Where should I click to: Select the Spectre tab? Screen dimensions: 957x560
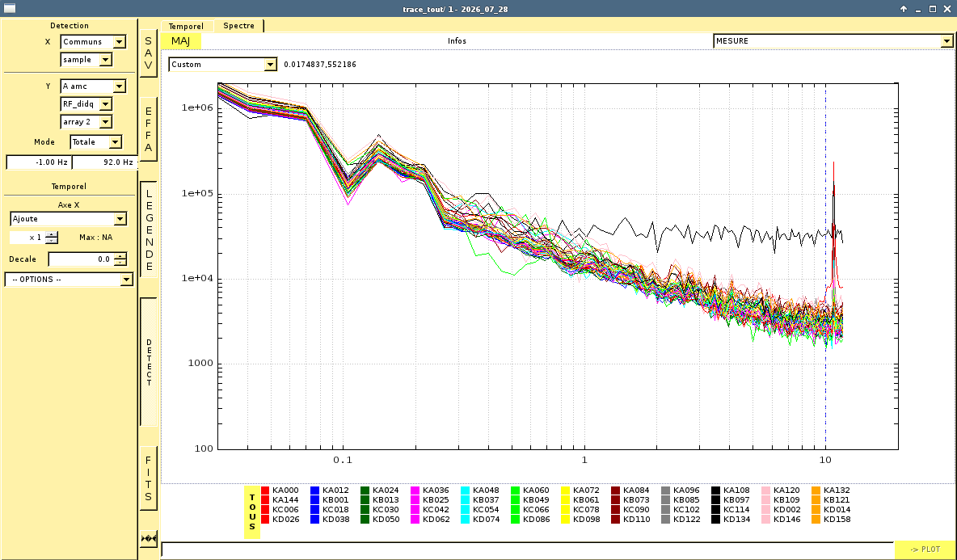point(238,26)
